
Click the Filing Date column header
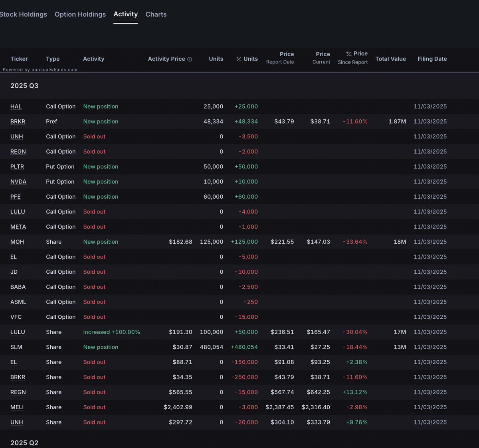tap(432, 59)
